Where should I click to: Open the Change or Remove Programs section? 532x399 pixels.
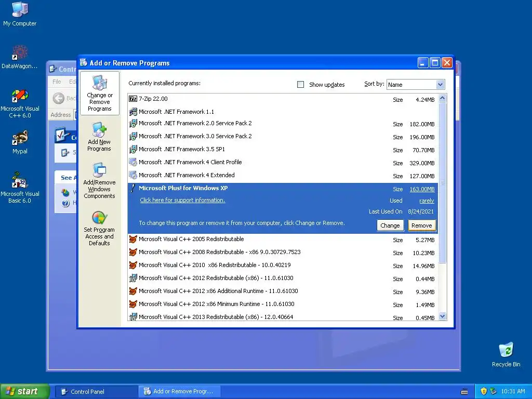click(99, 94)
